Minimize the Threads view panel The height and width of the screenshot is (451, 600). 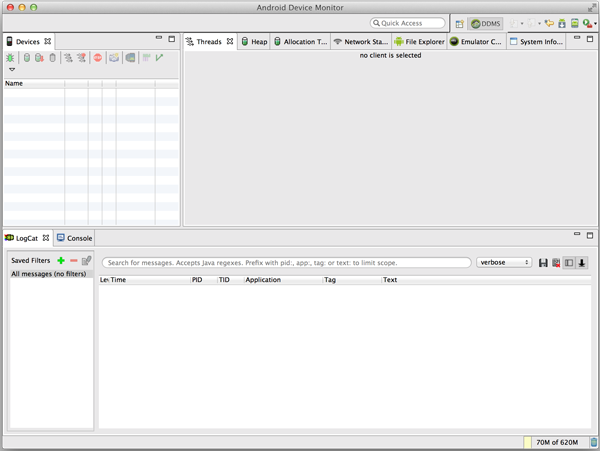click(x=577, y=38)
